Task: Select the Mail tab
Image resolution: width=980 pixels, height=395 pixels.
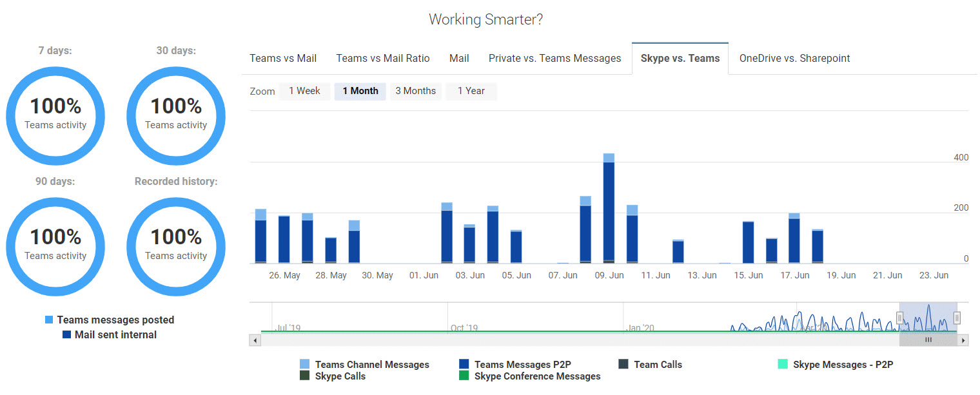Action: coord(459,59)
